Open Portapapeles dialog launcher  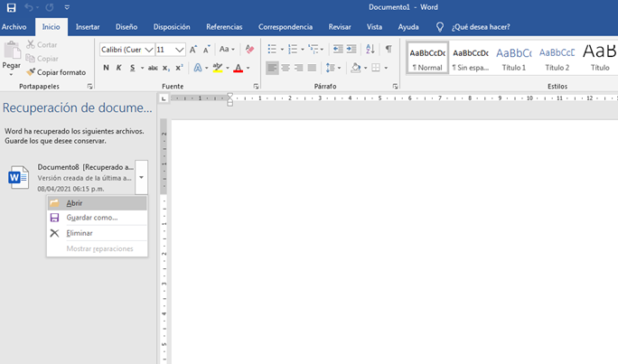coord(89,87)
